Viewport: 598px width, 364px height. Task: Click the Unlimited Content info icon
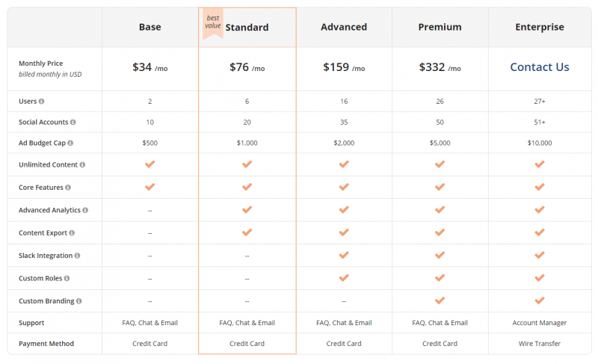[x=82, y=164]
